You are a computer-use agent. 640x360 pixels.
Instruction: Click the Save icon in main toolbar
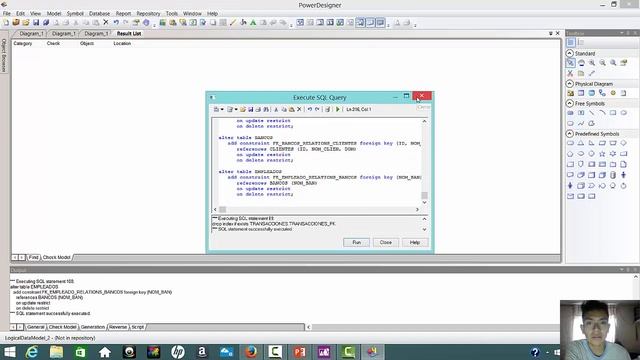pyautogui.click(x=36, y=22)
